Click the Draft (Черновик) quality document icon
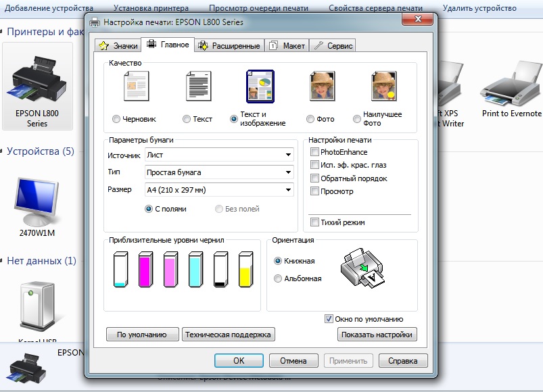The width and height of the screenshot is (543, 392). 137,86
